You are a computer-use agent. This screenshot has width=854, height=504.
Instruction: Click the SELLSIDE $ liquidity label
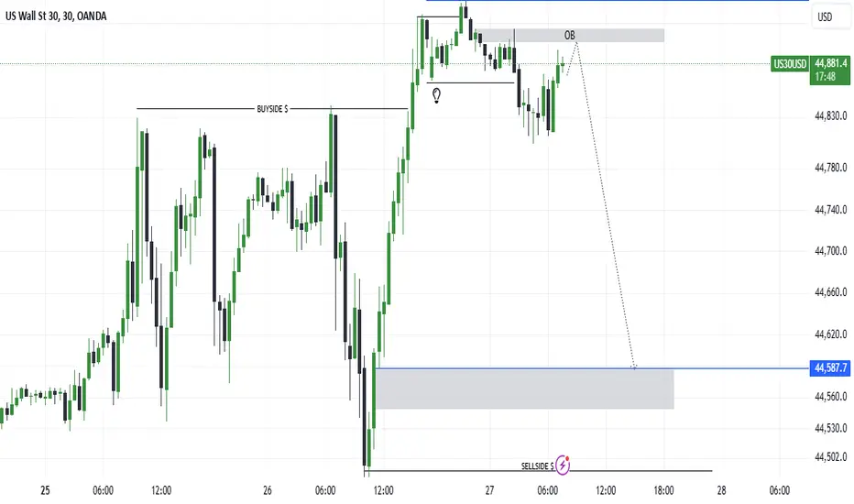539,466
